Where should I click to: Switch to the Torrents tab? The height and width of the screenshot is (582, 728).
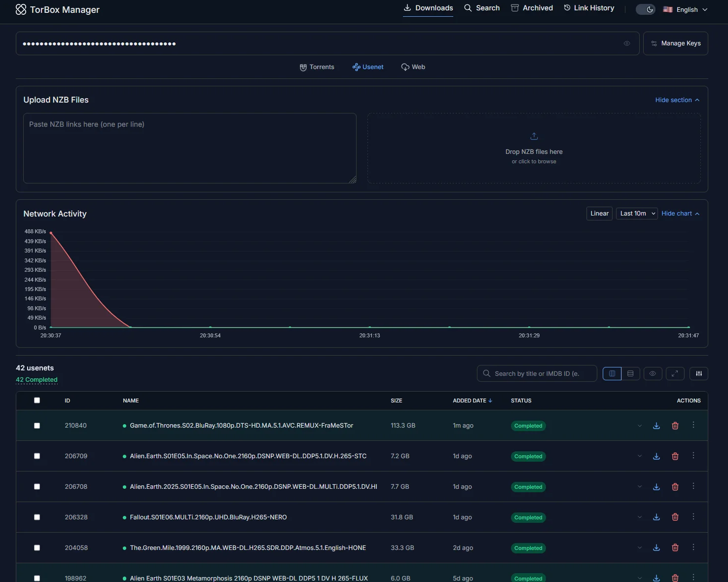click(x=317, y=67)
